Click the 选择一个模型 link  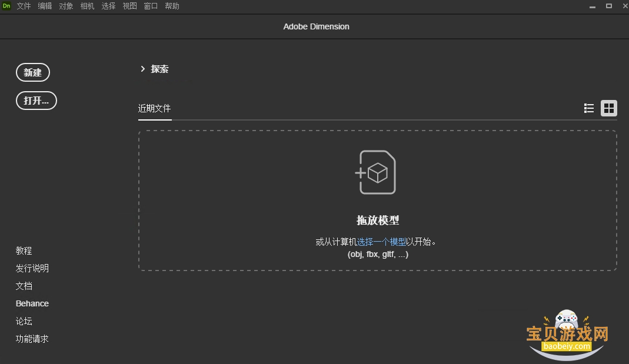click(381, 242)
